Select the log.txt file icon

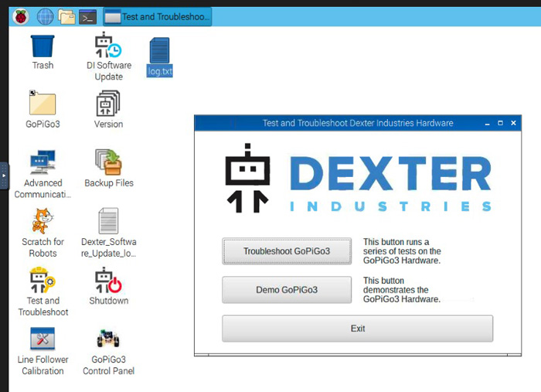pyautogui.click(x=159, y=51)
